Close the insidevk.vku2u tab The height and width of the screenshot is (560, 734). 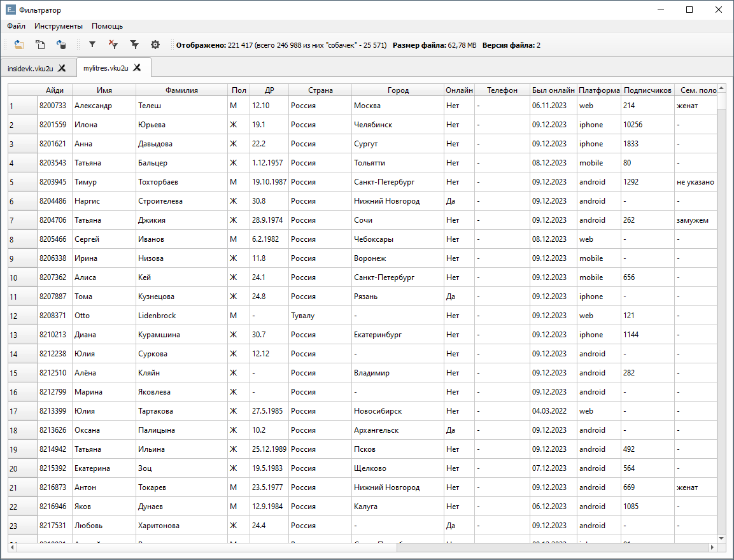click(62, 68)
